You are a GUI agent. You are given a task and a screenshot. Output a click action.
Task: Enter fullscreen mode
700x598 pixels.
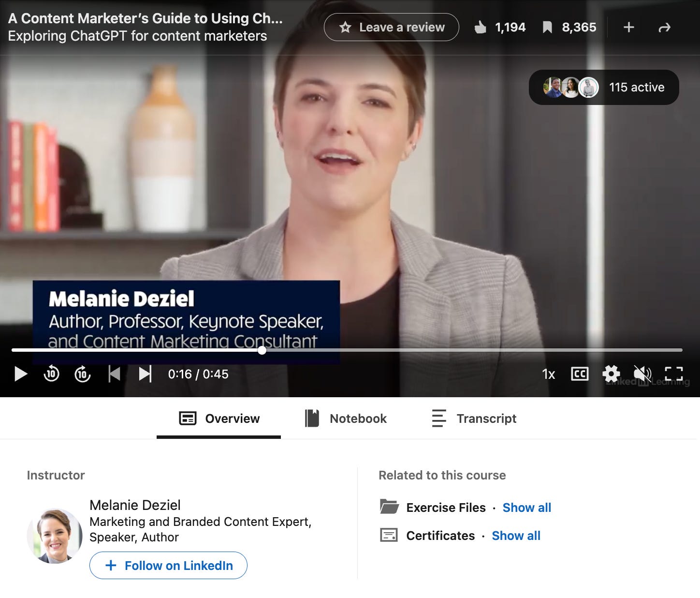pos(673,374)
